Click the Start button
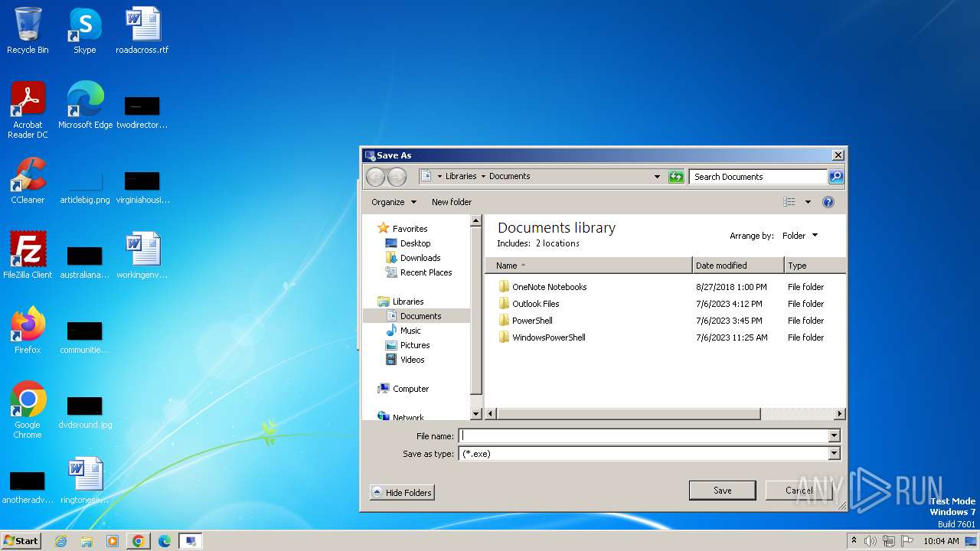Viewport: 980px width, 551px height. click(21, 541)
